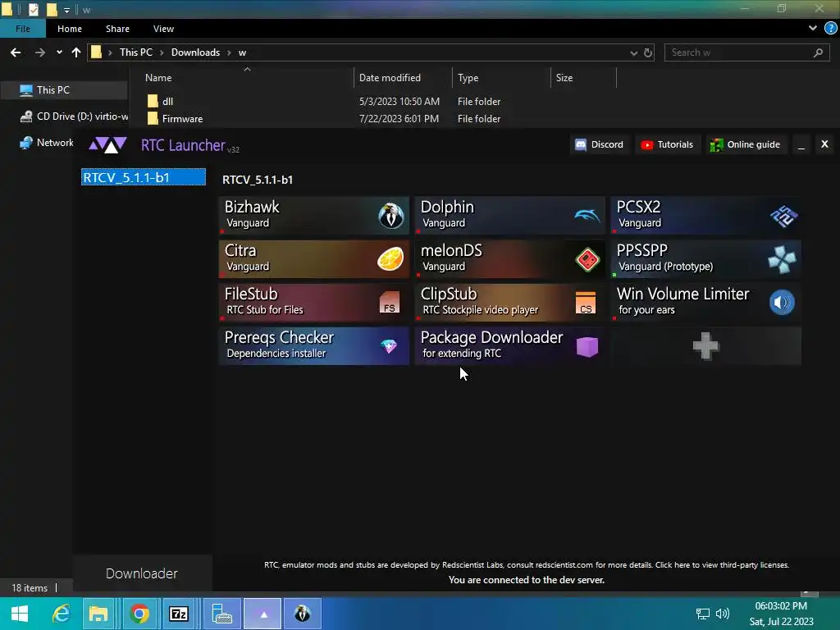
Task: Open the Online guide button
Action: click(745, 144)
